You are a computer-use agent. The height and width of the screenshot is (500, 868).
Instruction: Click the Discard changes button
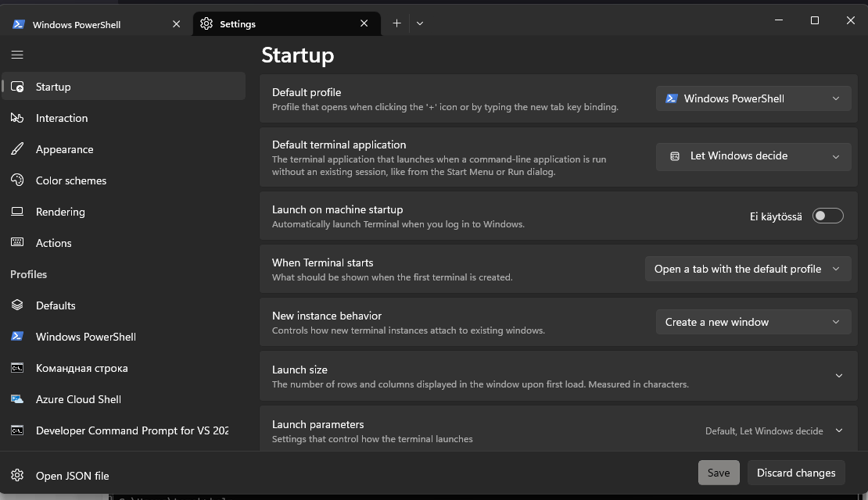[x=796, y=473]
